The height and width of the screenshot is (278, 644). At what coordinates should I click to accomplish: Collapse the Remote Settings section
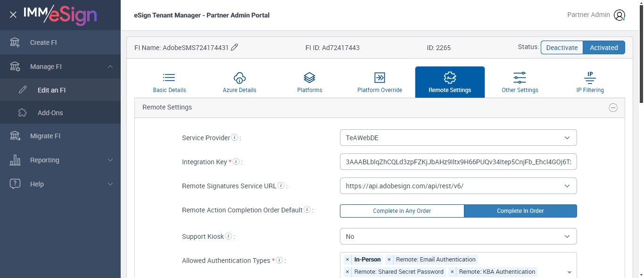pyautogui.click(x=613, y=108)
